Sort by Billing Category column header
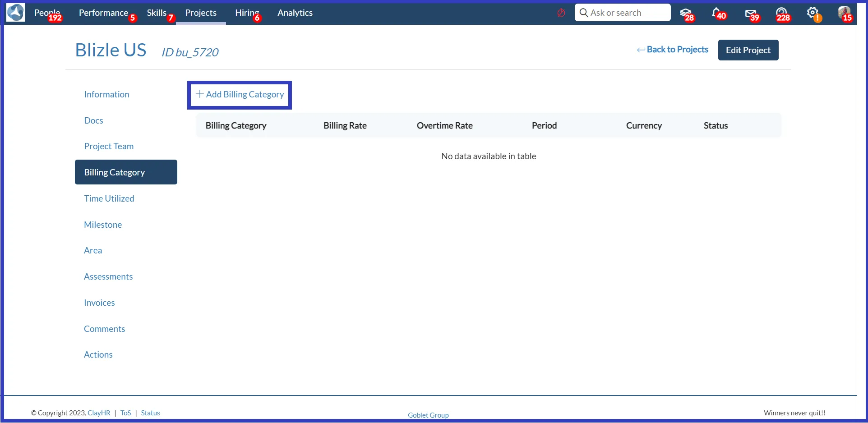The image size is (868, 423). (x=236, y=125)
